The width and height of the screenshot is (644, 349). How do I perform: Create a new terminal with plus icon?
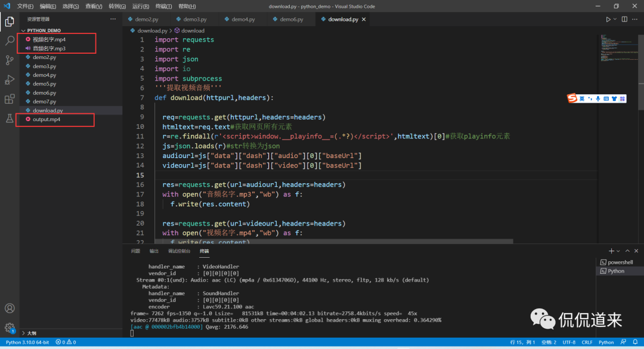(x=611, y=251)
